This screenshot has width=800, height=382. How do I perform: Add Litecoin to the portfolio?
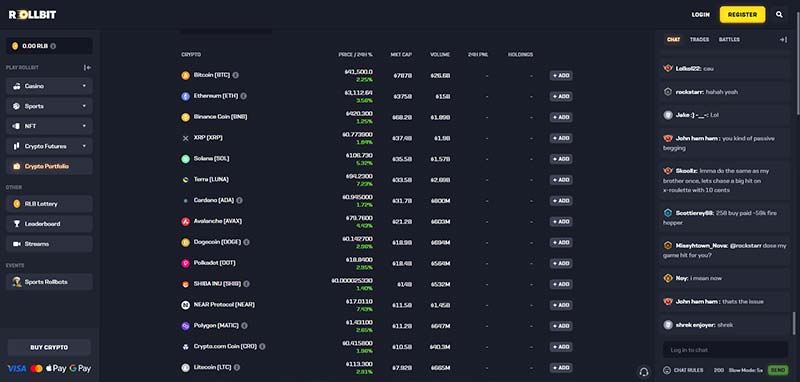(561, 368)
